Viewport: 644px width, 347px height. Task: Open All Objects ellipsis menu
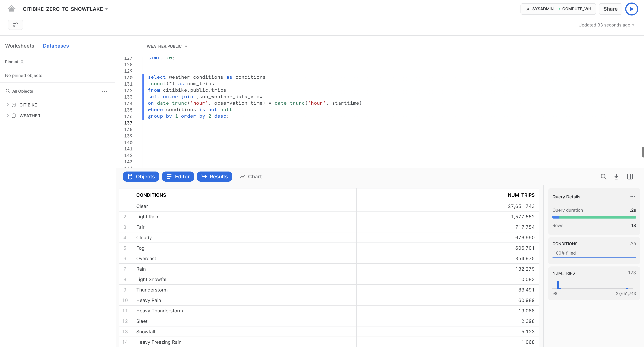tap(105, 91)
